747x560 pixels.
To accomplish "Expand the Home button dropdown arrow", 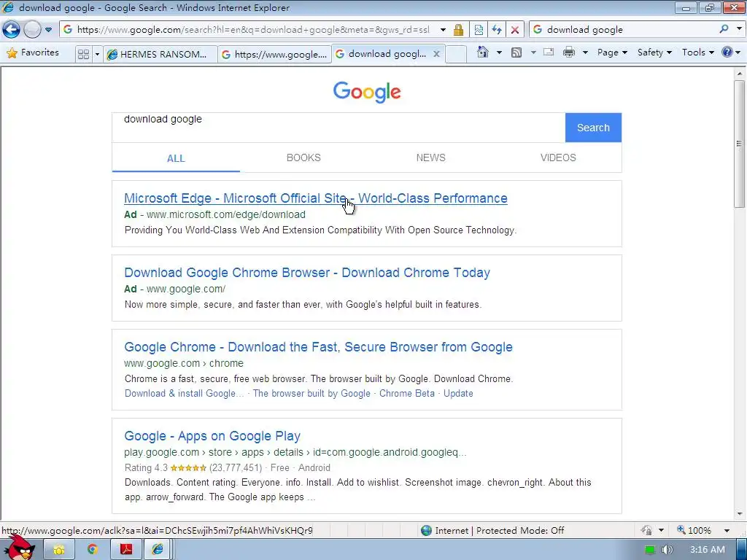I will click(499, 52).
